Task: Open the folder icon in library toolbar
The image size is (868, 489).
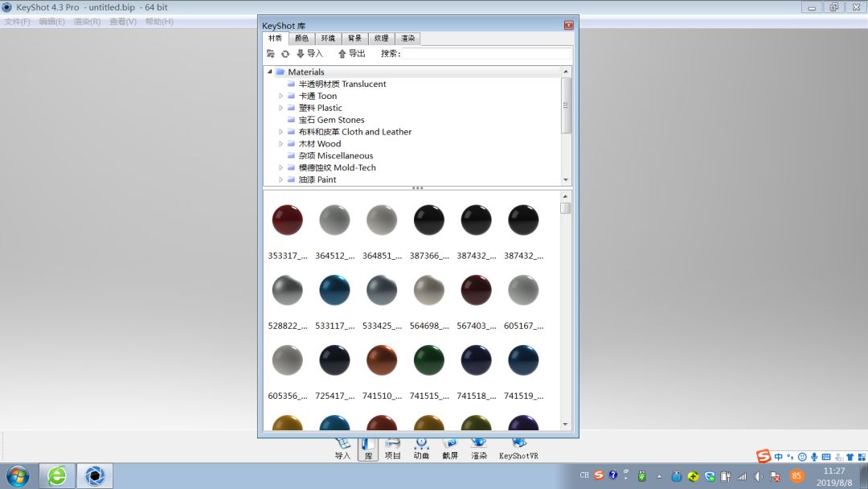Action: [x=271, y=54]
